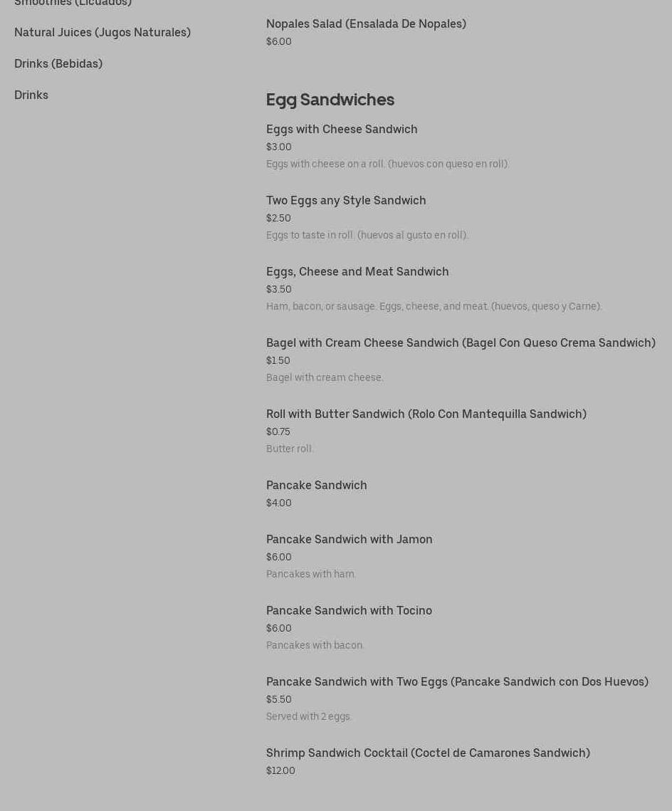This screenshot has width=672, height=811.
Task: Select Eggs, Cheese and Meat Sandwich
Action: tap(357, 271)
